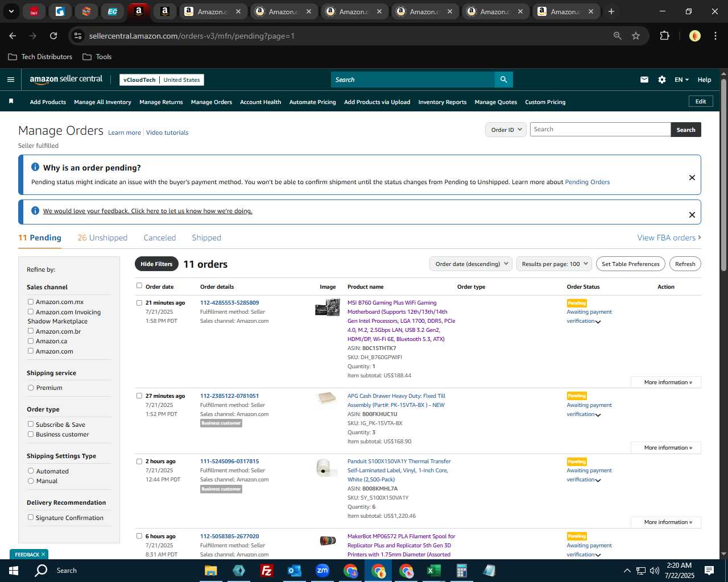Open Calculator from the taskbar
Screen dimensions: 728x582
coord(462,571)
